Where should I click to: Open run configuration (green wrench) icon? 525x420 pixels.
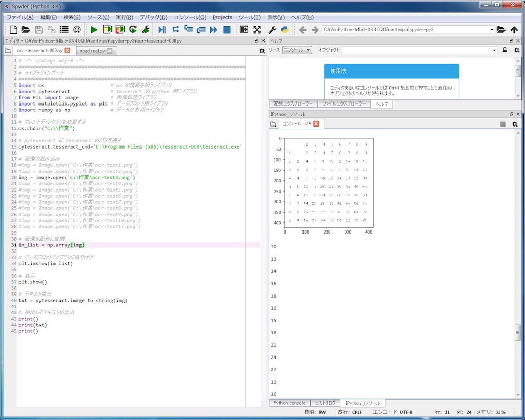pyautogui.click(x=146, y=30)
